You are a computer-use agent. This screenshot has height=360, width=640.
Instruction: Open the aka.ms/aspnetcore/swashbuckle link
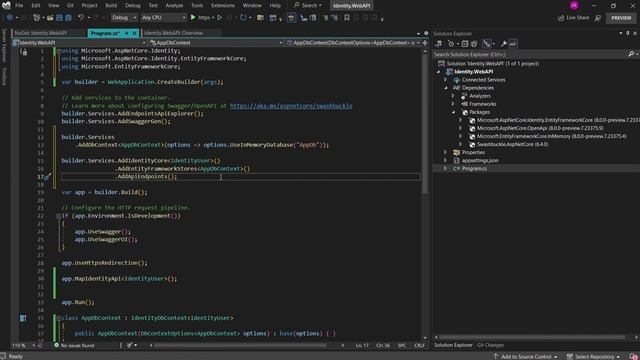click(x=291, y=106)
